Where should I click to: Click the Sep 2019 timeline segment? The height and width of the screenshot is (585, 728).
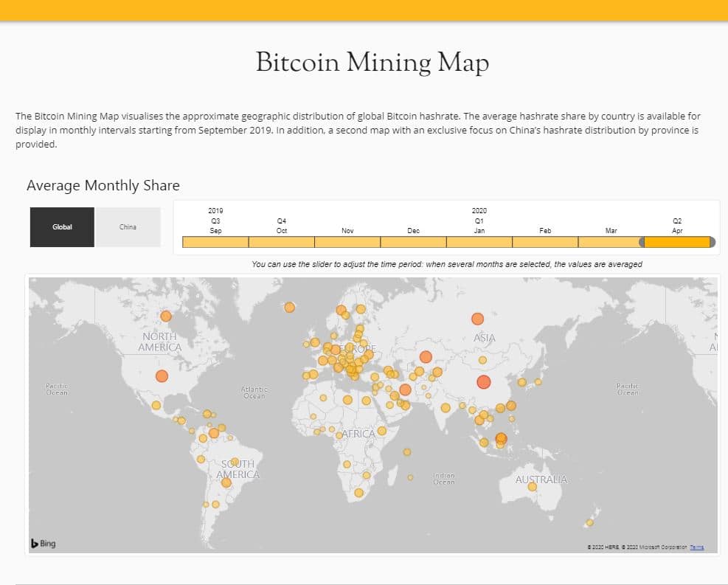click(x=215, y=242)
